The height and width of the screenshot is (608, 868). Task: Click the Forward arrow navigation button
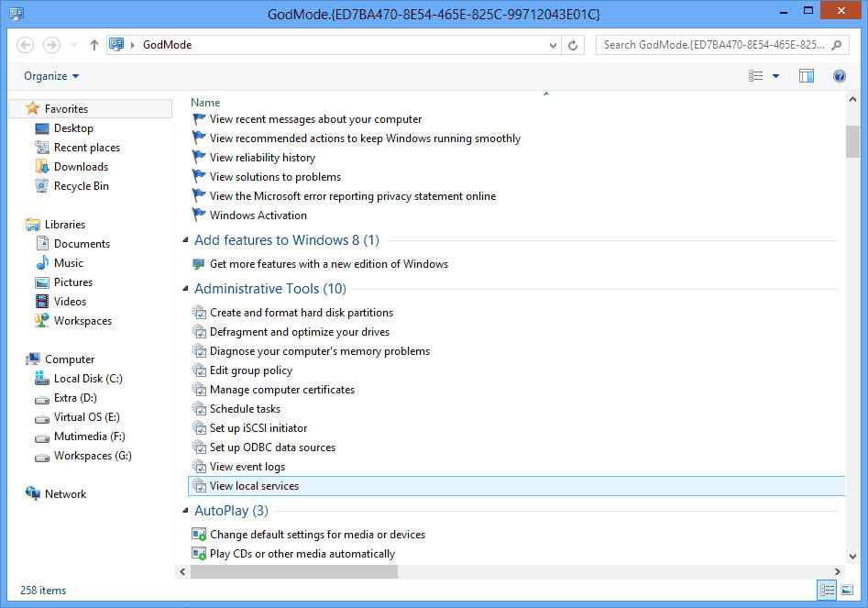click(51, 45)
